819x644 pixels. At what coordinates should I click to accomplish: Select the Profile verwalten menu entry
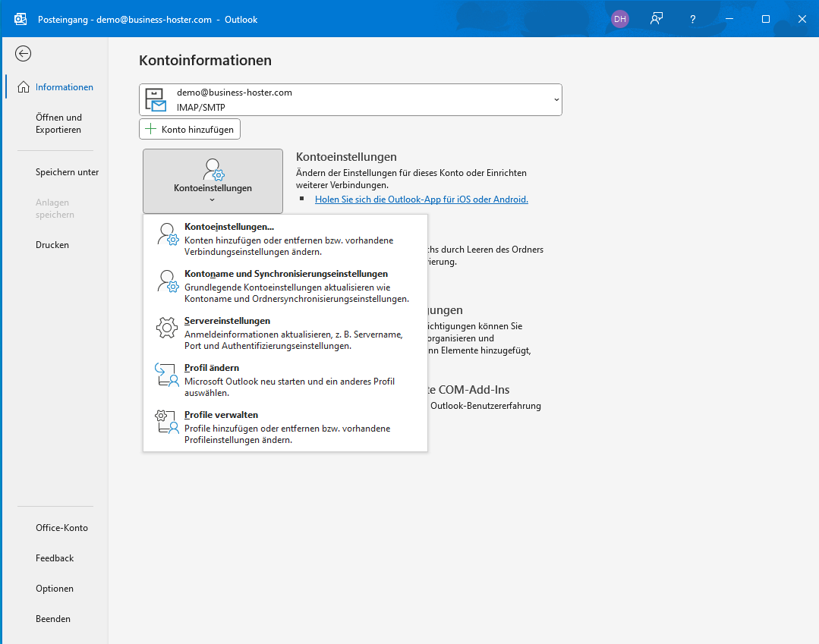285,427
